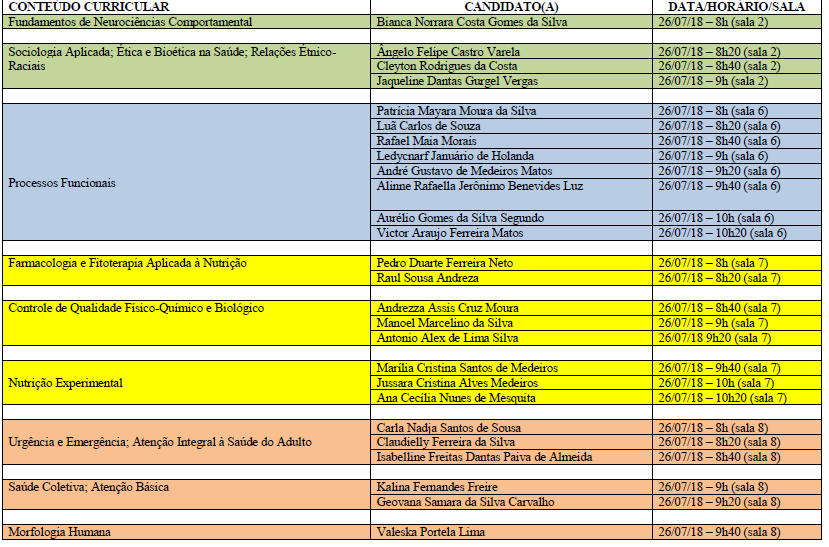Click candidate Manoel Marcelino da Silva
829x547 pixels.
pyautogui.click(x=511, y=323)
